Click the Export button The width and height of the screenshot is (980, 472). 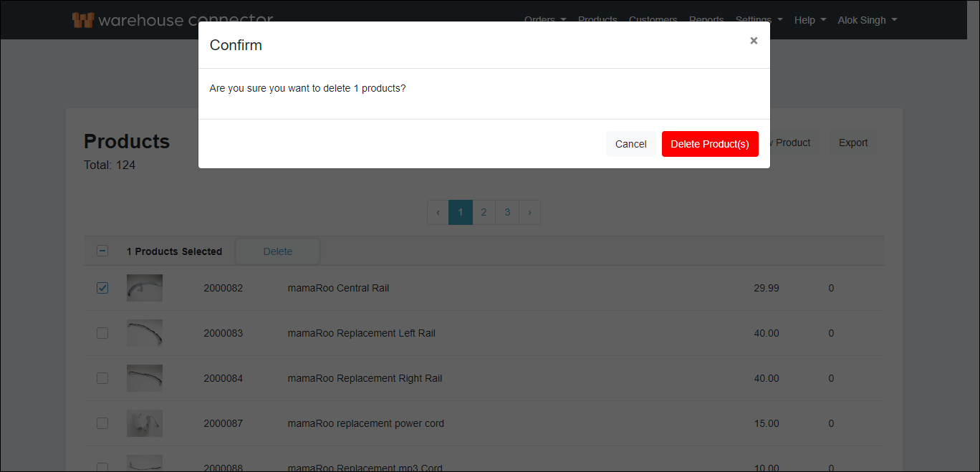tap(852, 143)
